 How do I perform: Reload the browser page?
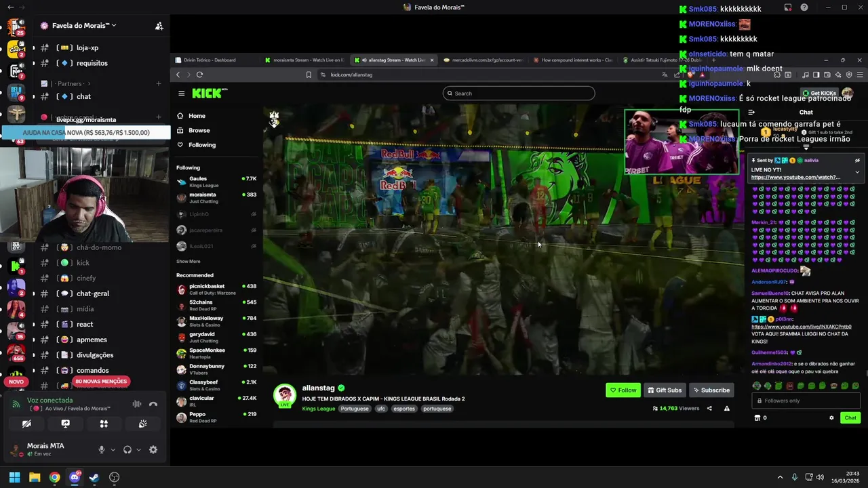(x=199, y=75)
